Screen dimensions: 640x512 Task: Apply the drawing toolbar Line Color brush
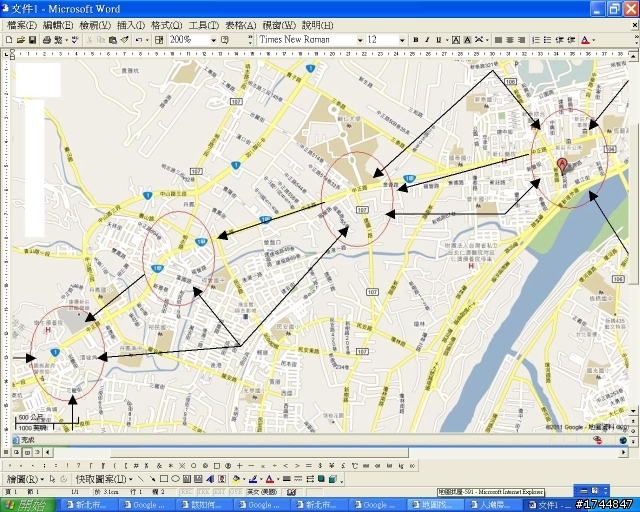(x=253, y=479)
